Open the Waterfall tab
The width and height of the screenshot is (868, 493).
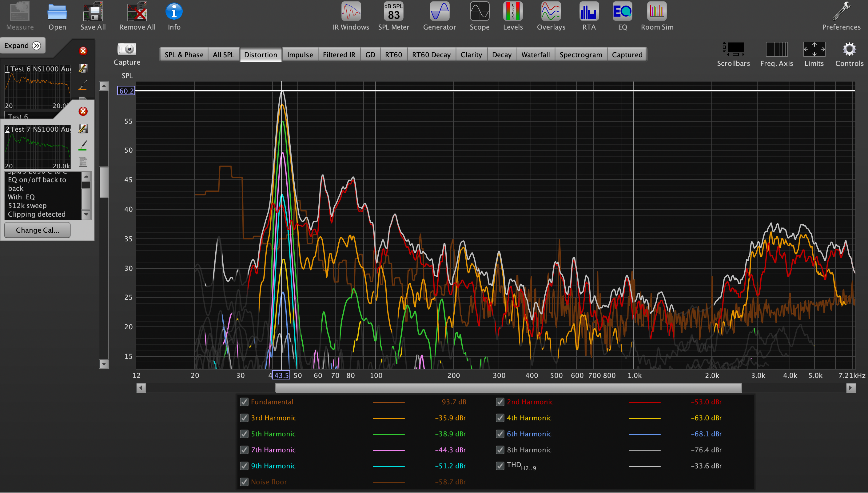coord(536,54)
